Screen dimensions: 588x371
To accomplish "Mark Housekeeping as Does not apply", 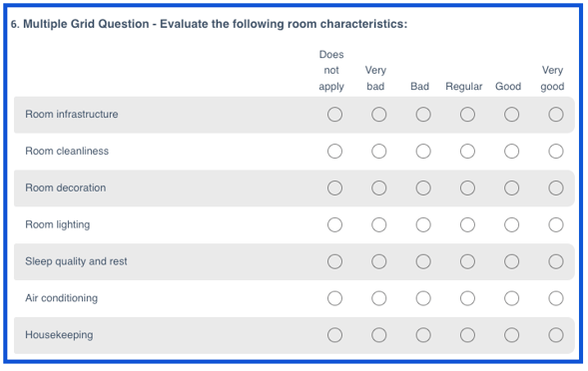I will [334, 335].
